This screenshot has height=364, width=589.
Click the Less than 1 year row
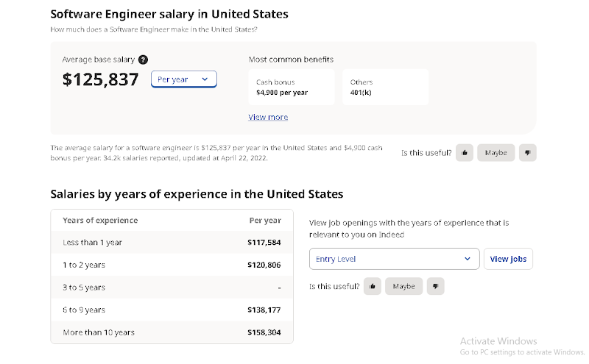point(172,242)
